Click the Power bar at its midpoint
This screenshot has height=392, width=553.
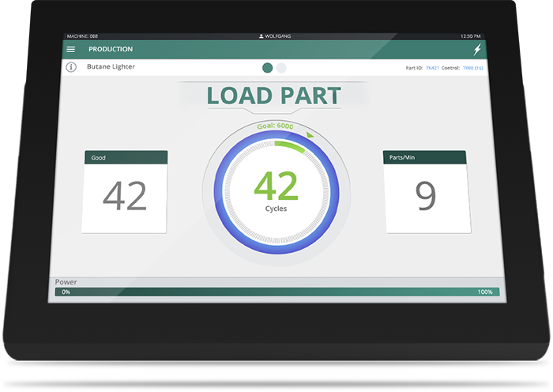(276, 292)
